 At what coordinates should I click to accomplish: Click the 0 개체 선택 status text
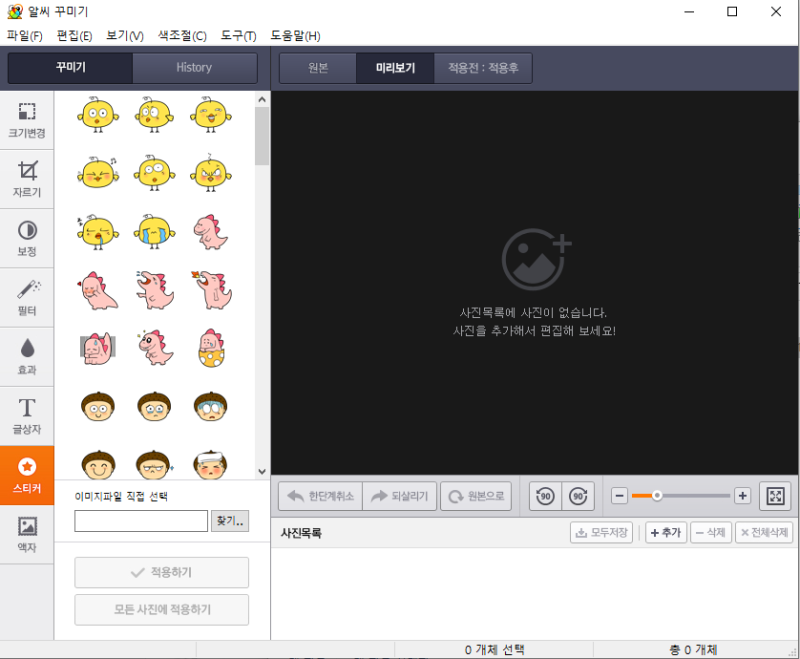[x=494, y=650]
